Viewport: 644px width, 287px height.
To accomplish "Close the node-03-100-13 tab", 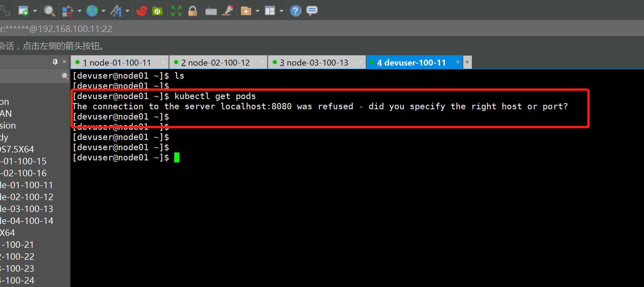I will coord(361,62).
